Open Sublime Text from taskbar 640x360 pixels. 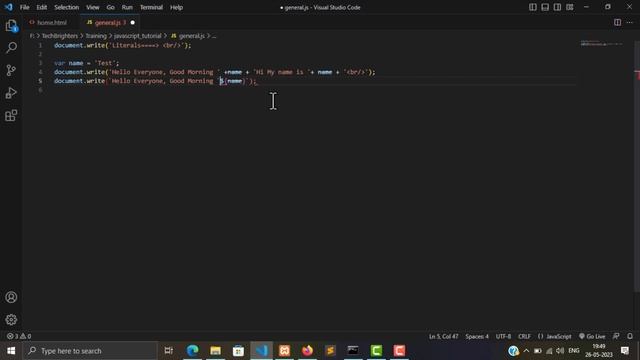pos(330,351)
